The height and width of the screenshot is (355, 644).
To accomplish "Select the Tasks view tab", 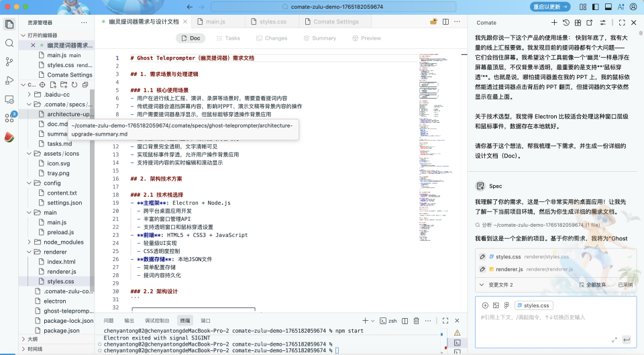I will tap(228, 38).
